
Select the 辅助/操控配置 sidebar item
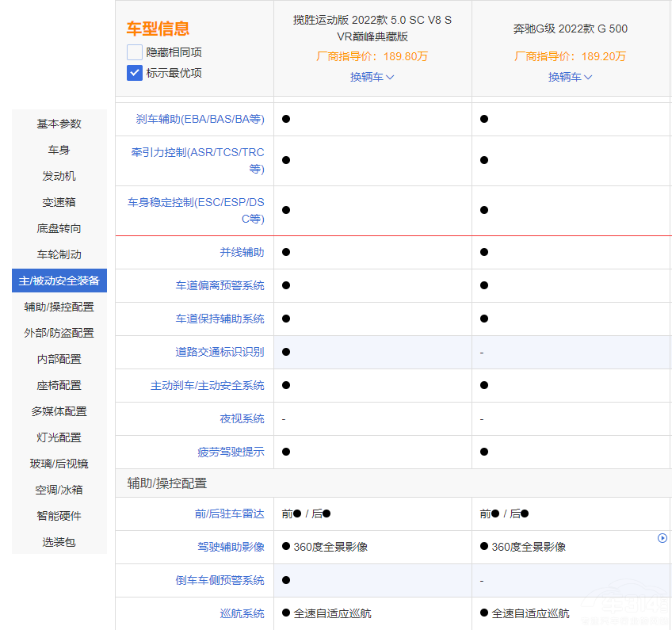point(58,307)
